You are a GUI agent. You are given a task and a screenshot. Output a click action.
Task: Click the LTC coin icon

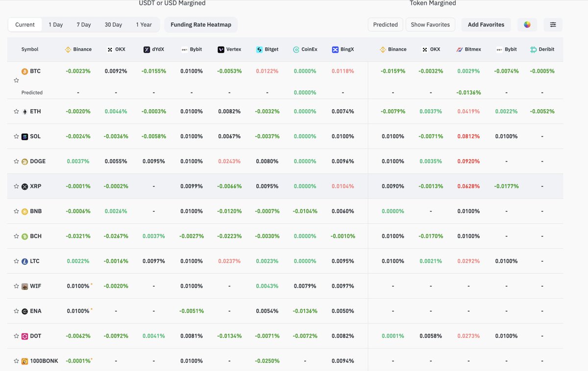tap(24, 261)
